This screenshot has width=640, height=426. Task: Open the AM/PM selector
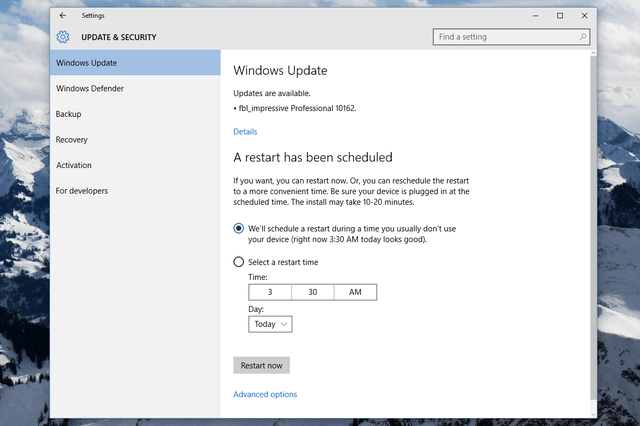[x=355, y=292]
